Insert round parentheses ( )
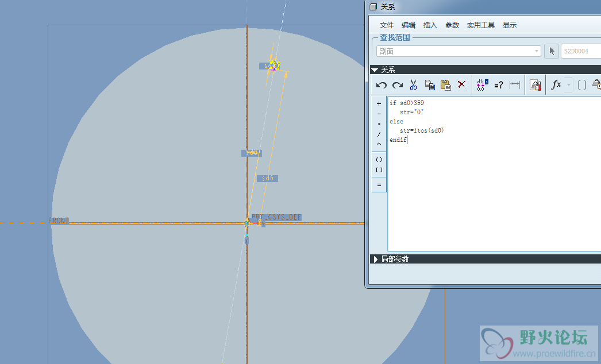601x364 pixels. tap(379, 160)
